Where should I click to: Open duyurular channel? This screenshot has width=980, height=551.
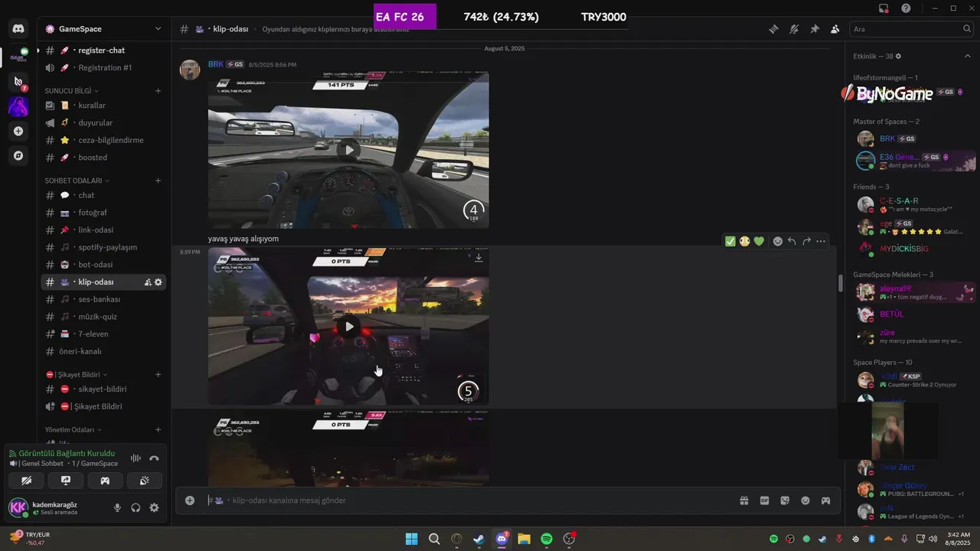coord(103,123)
